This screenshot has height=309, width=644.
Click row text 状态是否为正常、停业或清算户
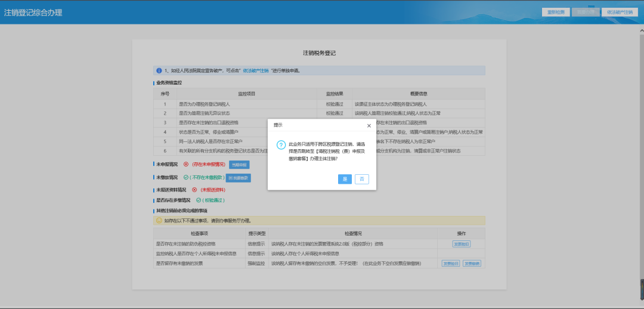[208, 132]
